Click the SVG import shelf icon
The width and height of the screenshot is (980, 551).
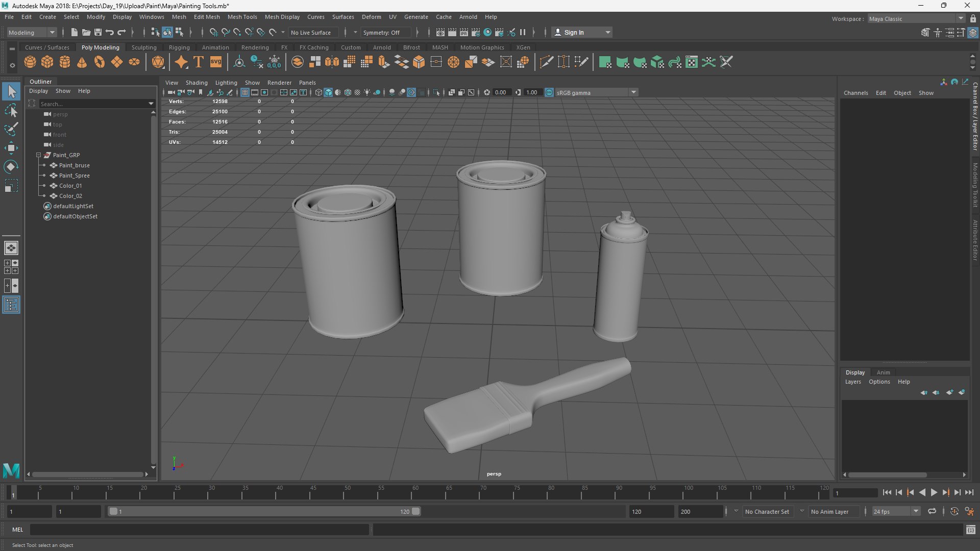pos(216,62)
